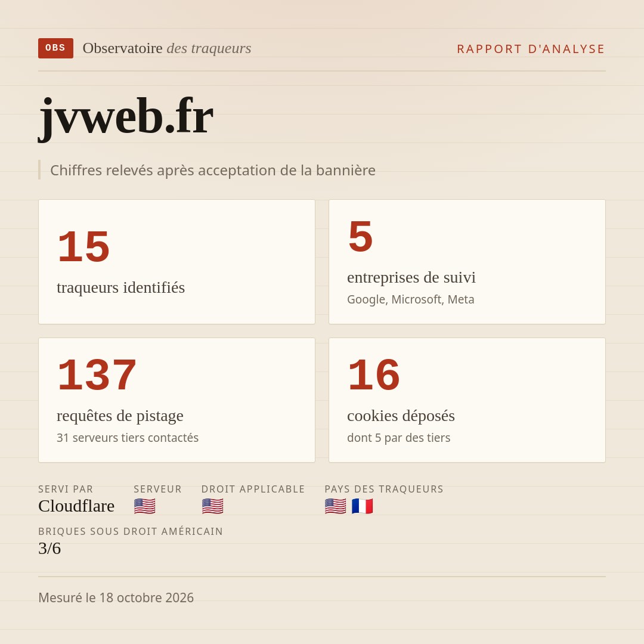Click the OBS logo badge

(x=56, y=48)
